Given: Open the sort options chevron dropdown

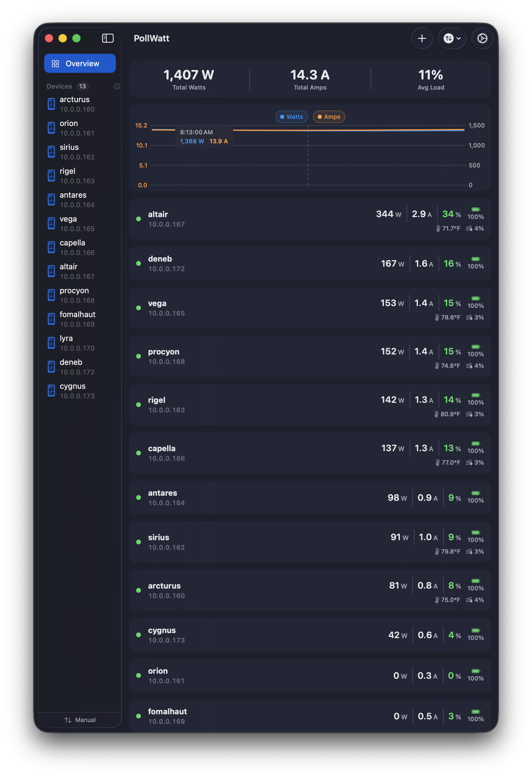Looking at the screenshot, I should (459, 39).
